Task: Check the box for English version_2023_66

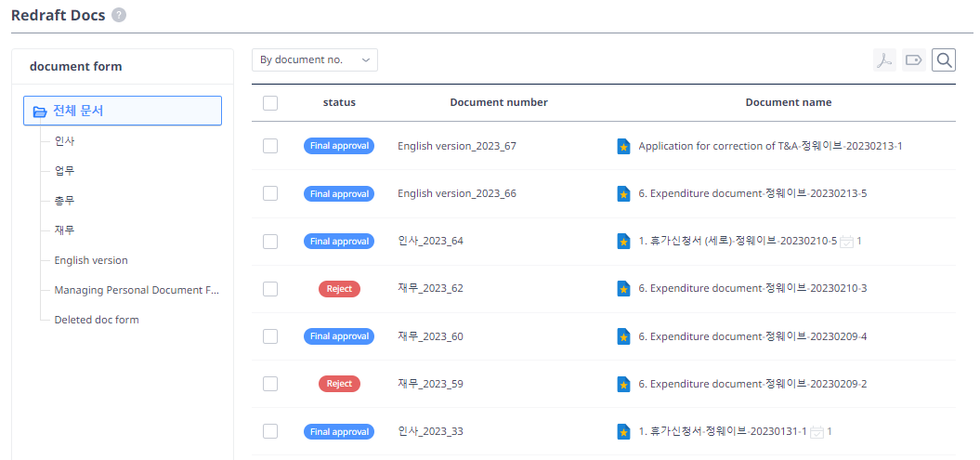Action: pyautogui.click(x=270, y=193)
